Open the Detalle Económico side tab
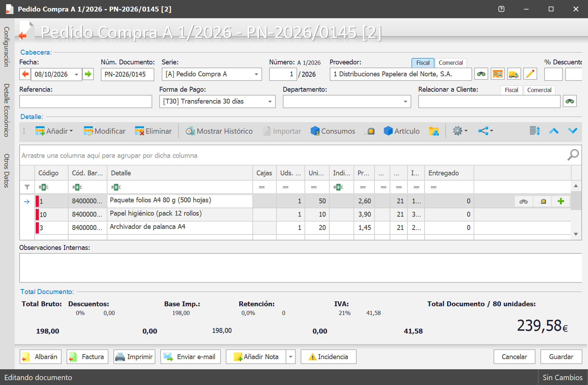The image size is (588, 385). tap(6, 110)
